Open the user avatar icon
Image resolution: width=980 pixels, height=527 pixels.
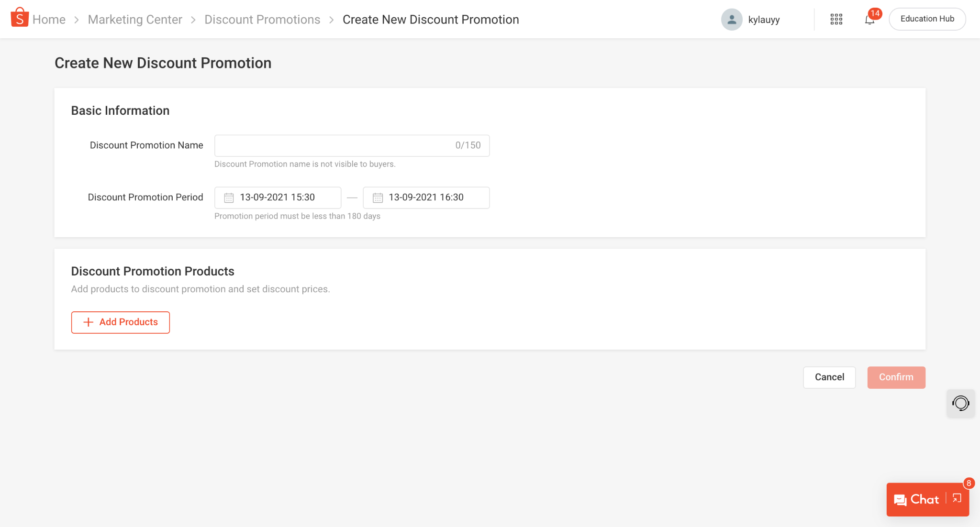pos(732,20)
